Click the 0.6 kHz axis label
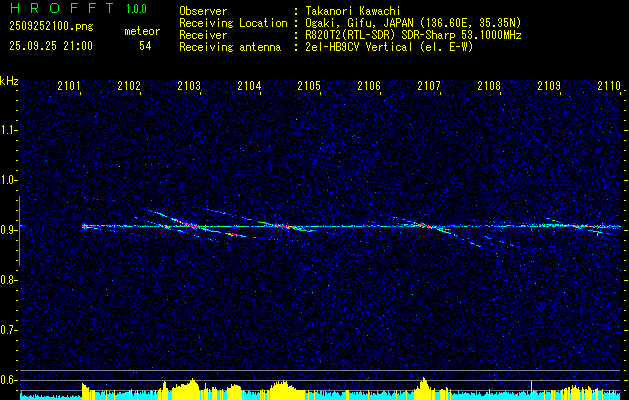 8,380
